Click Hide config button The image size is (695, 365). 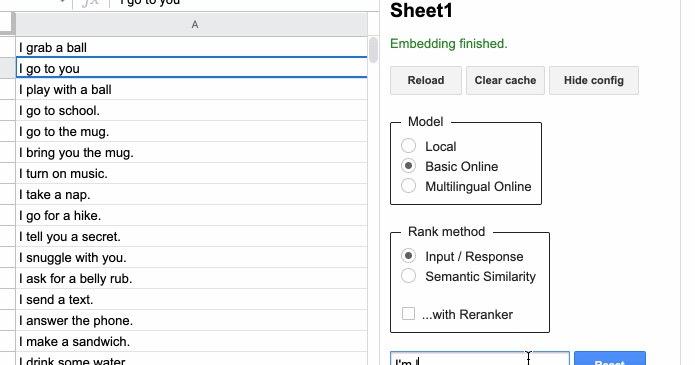[x=594, y=80]
